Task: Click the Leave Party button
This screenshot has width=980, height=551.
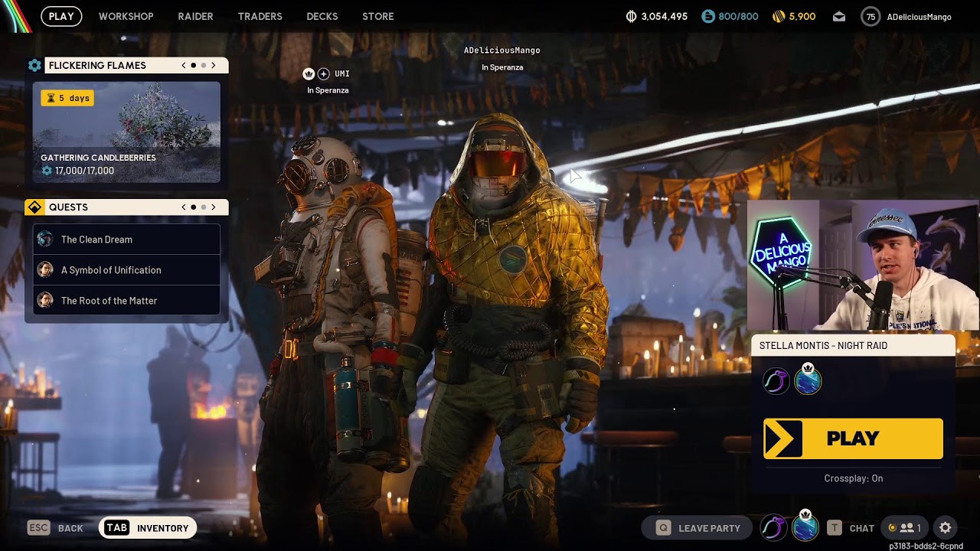Action: pyautogui.click(x=698, y=528)
